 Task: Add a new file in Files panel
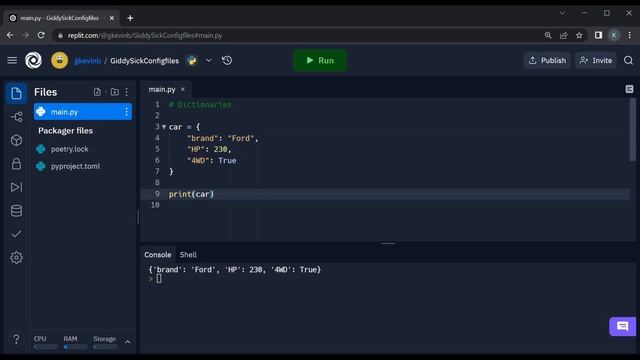pos(97,92)
